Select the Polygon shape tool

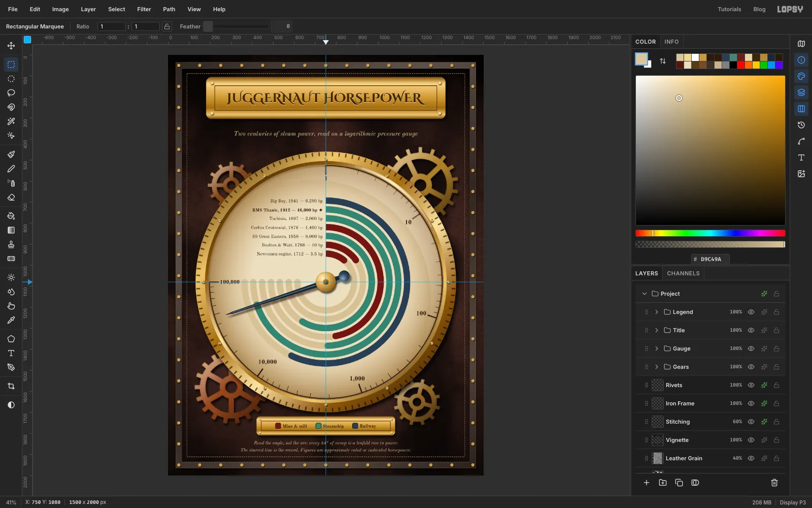11,339
